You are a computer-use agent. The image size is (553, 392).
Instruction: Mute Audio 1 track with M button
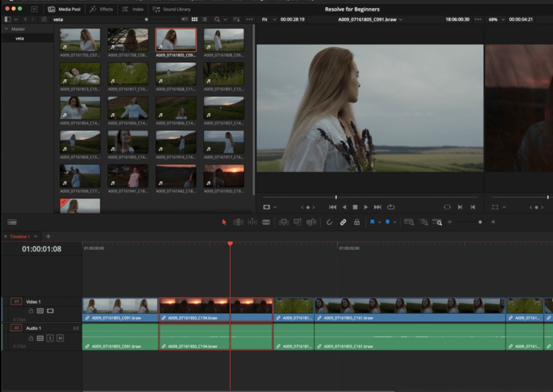coord(60,338)
